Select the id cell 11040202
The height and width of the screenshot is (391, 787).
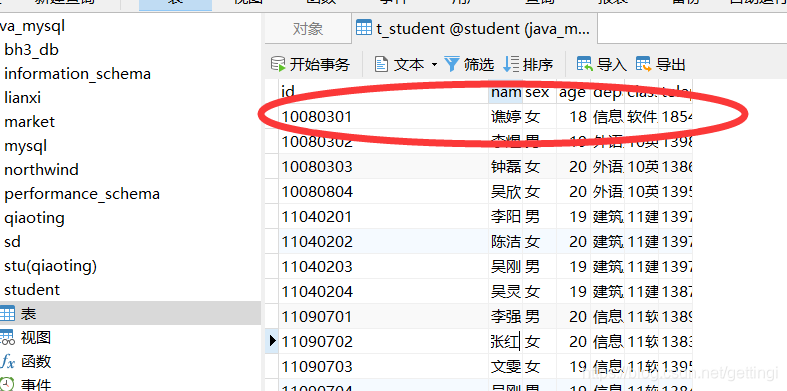click(x=383, y=241)
